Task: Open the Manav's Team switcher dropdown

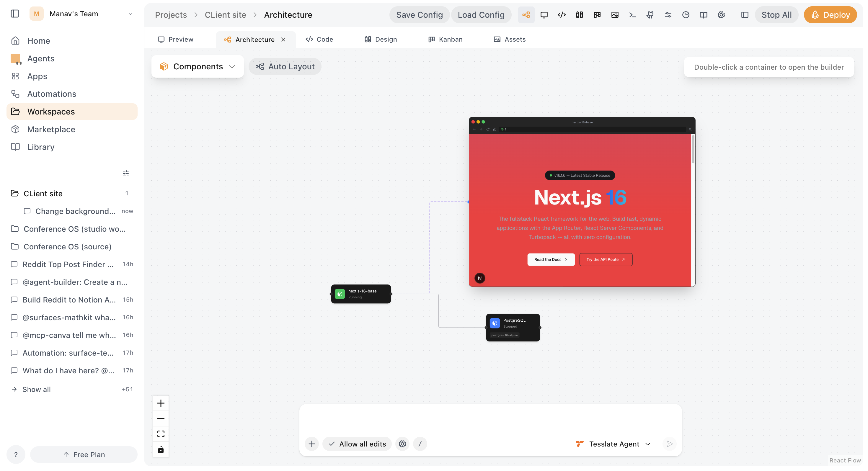Action: 81,14
